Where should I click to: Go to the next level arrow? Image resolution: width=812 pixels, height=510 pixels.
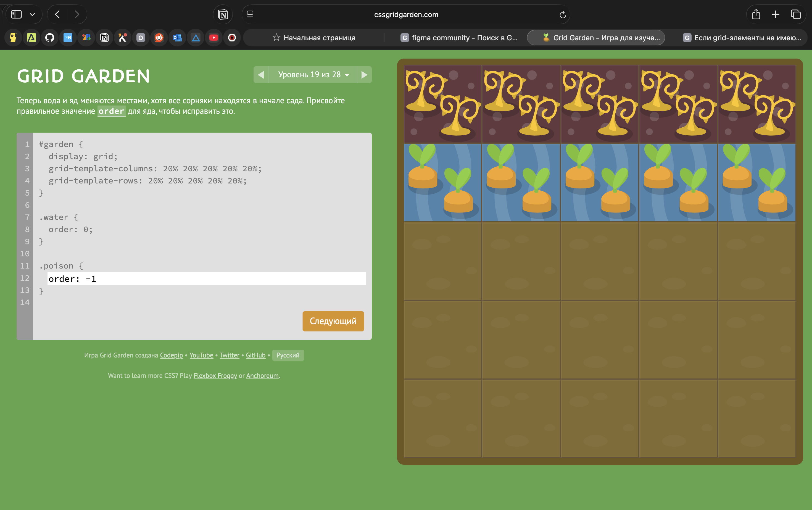[364, 75]
